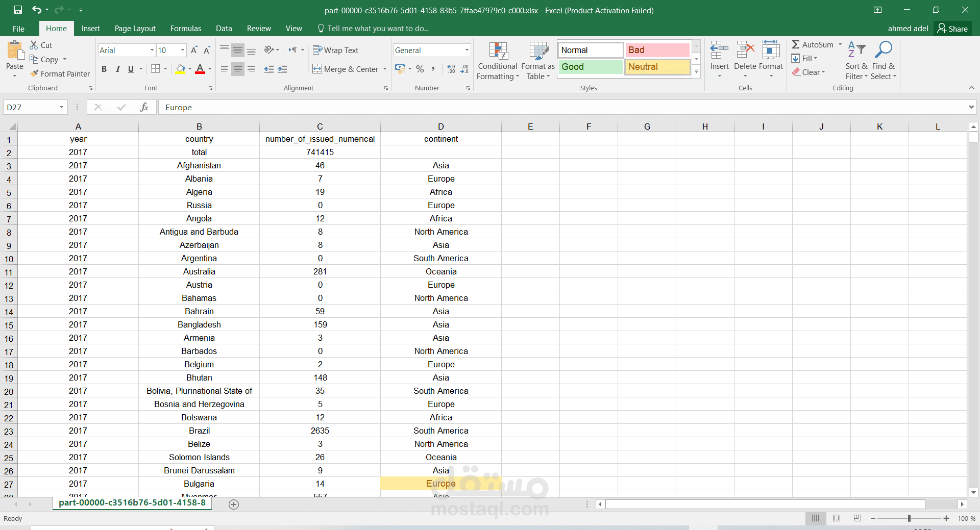Expand the borders dropdown arrow
980x530 pixels.
coord(165,69)
